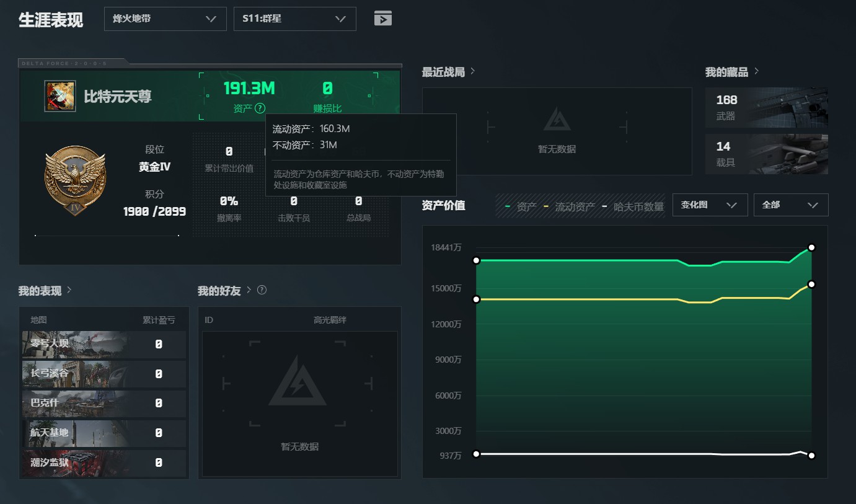The height and width of the screenshot is (504, 856).
Task: Select 潮汐监狱 map row
Action: point(104,462)
